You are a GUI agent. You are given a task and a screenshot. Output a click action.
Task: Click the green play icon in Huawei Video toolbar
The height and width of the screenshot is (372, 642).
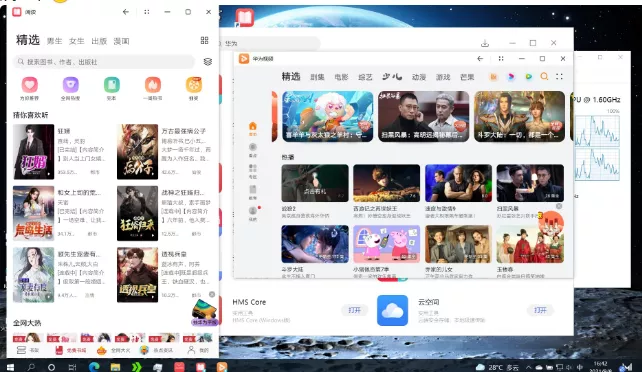(x=529, y=77)
